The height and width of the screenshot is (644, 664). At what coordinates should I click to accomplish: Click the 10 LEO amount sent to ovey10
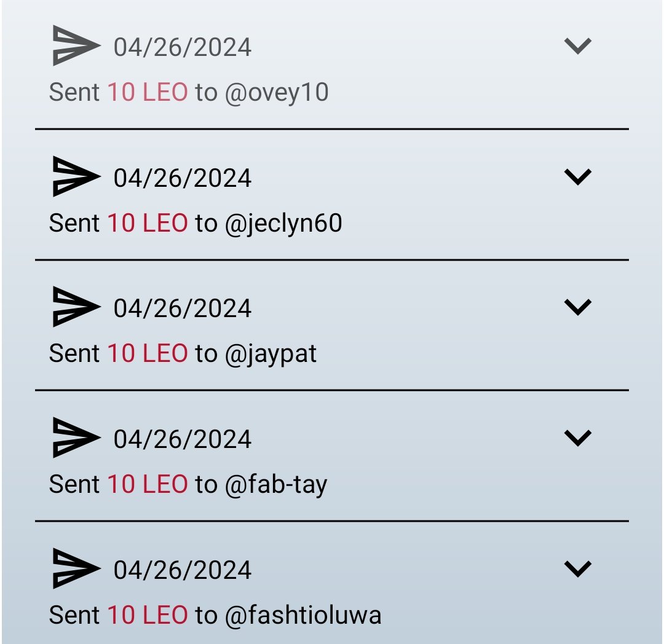tap(148, 92)
